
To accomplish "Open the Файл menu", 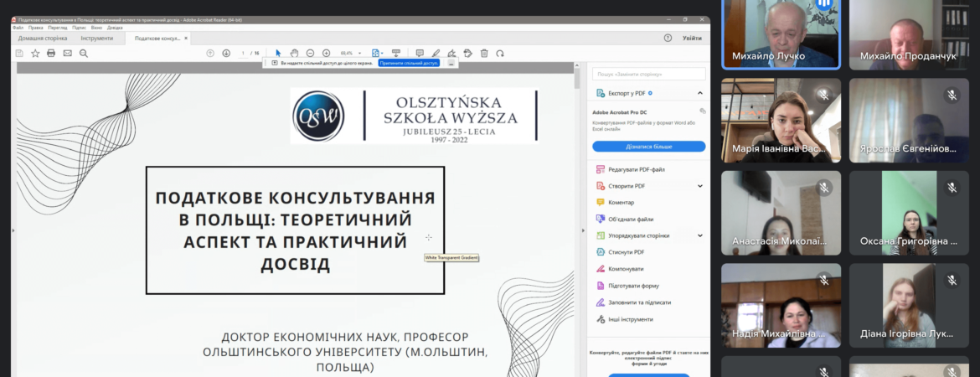I will tap(18, 28).
